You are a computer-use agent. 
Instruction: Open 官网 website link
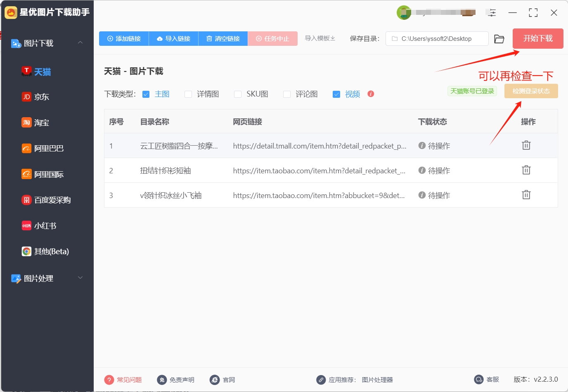222,380
